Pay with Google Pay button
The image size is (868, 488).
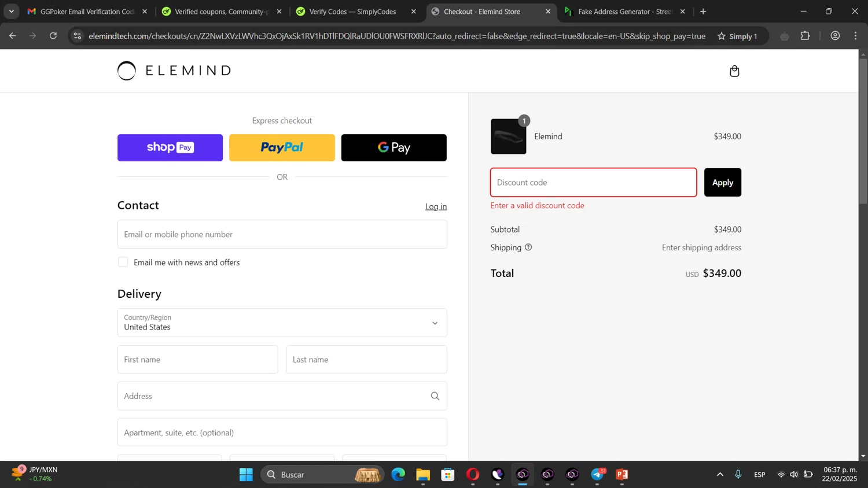tap(394, 147)
